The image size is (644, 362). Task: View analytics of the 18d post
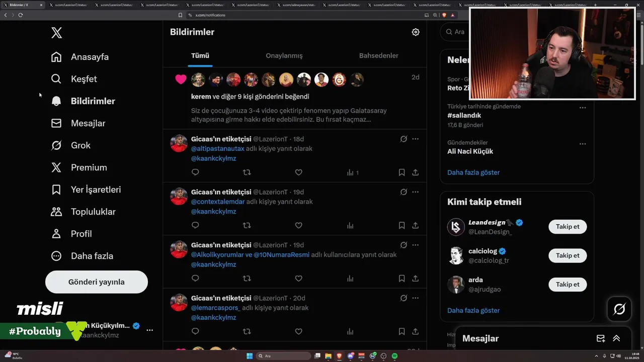click(x=353, y=172)
